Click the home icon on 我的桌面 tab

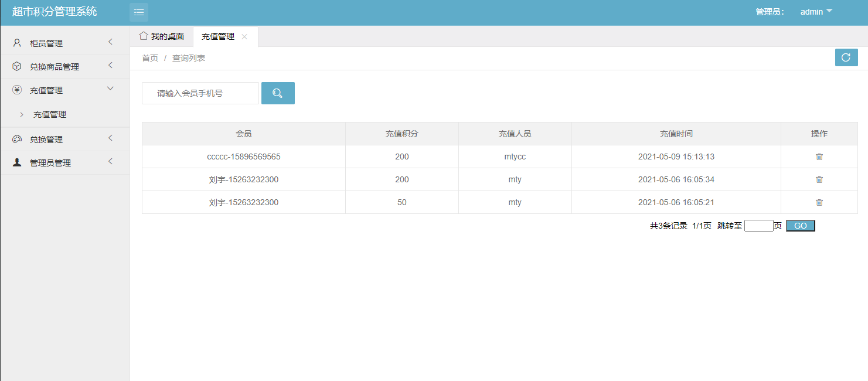143,36
